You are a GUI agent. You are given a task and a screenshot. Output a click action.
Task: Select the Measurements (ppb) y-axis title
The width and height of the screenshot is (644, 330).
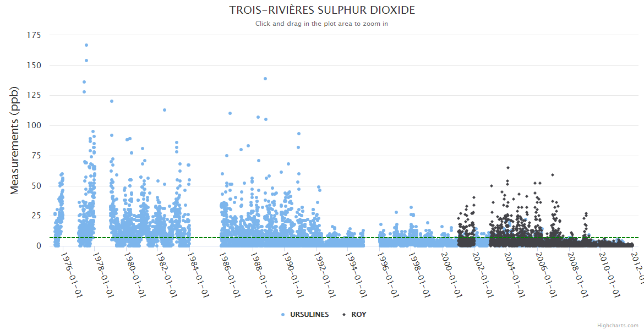(x=15, y=140)
